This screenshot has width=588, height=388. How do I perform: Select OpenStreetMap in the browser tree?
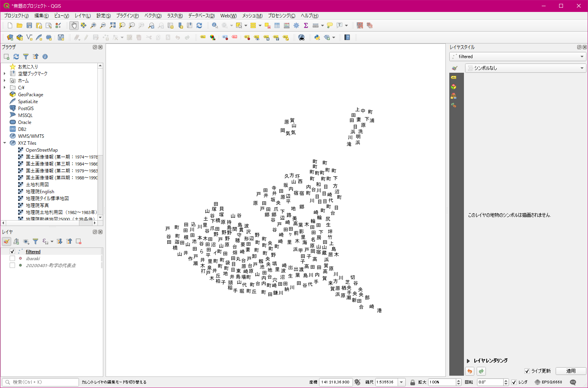[42, 150]
